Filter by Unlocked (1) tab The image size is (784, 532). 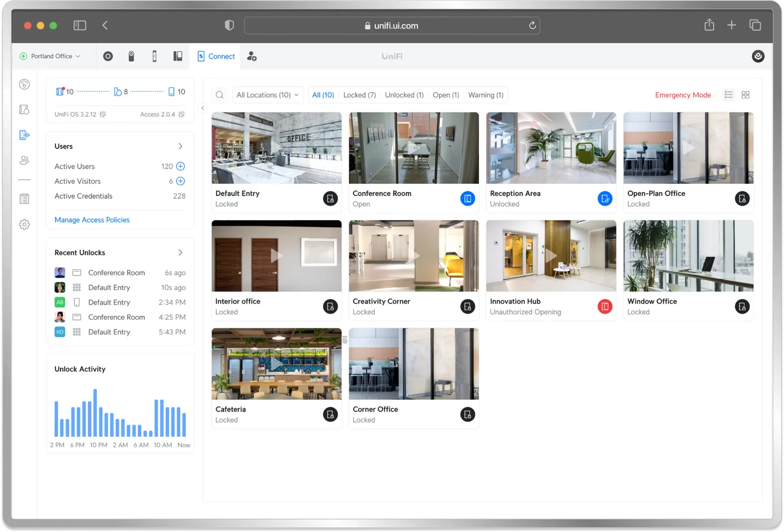(x=404, y=95)
